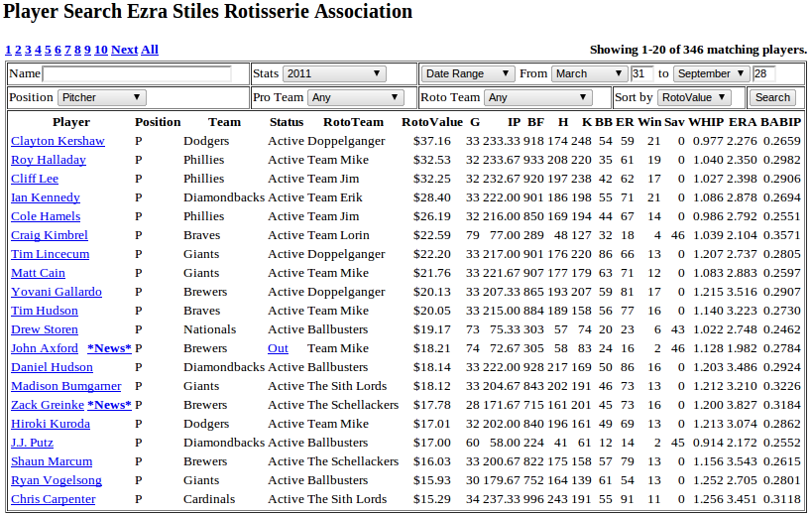Open the *News* link beside Zack Greinke

[109, 405]
